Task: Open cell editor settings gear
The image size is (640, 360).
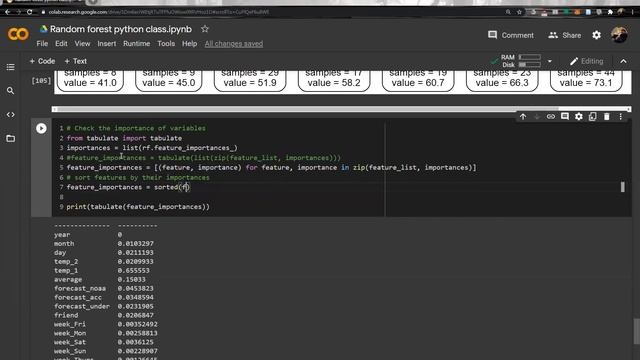Action: pos(579,117)
